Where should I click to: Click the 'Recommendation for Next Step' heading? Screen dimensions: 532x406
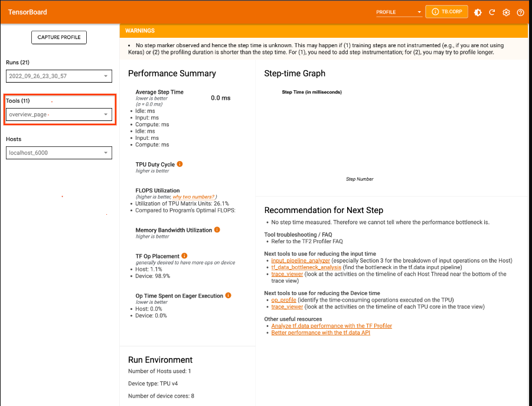pos(324,210)
